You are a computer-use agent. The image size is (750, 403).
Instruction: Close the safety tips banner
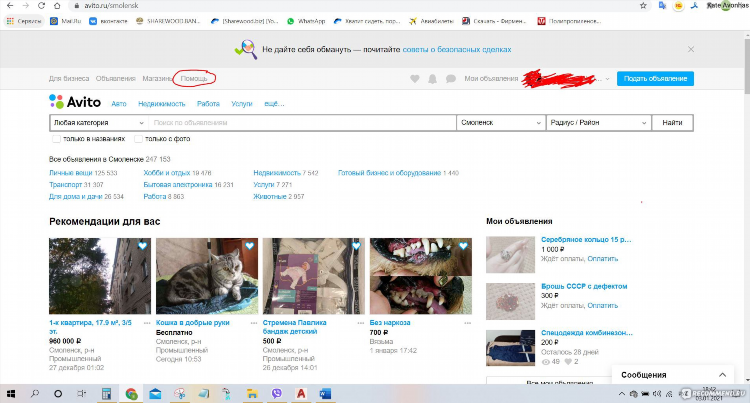coord(691,49)
